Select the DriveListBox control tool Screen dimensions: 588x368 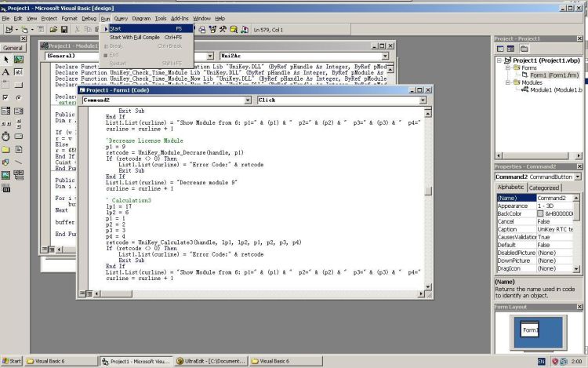(18, 137)
